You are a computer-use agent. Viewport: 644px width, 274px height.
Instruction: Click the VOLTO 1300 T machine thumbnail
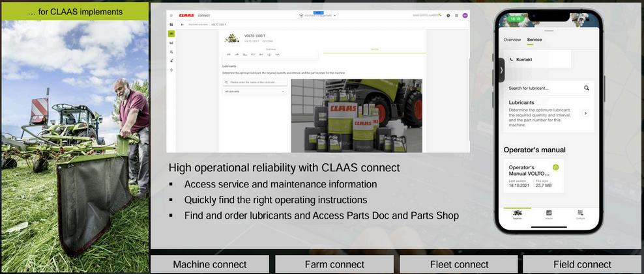(232, 38)
